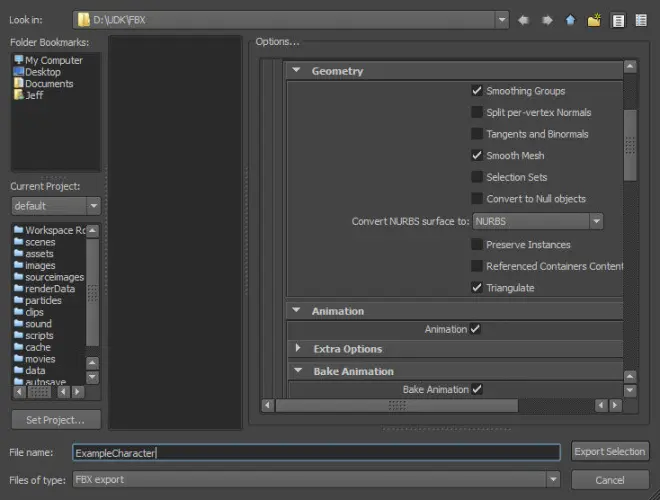Uncheck the Triangulate option

(476, 287)
